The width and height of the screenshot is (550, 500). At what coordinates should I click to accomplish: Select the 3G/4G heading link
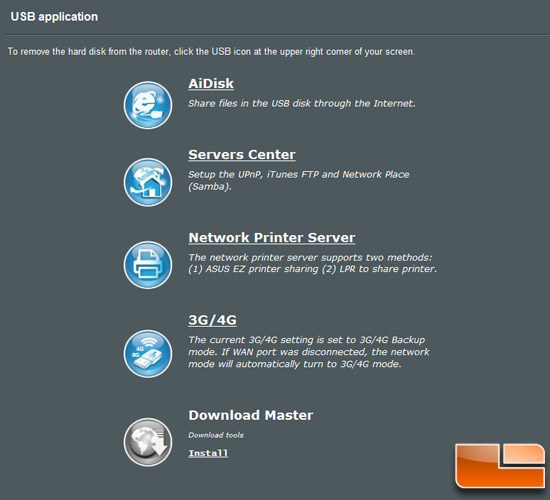[x=212, y=320]
